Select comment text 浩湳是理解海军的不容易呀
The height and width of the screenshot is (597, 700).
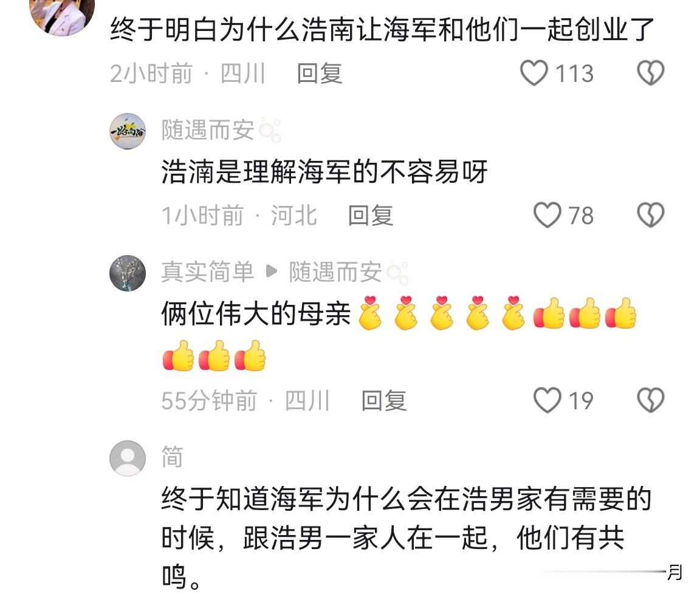coord(324,172)
